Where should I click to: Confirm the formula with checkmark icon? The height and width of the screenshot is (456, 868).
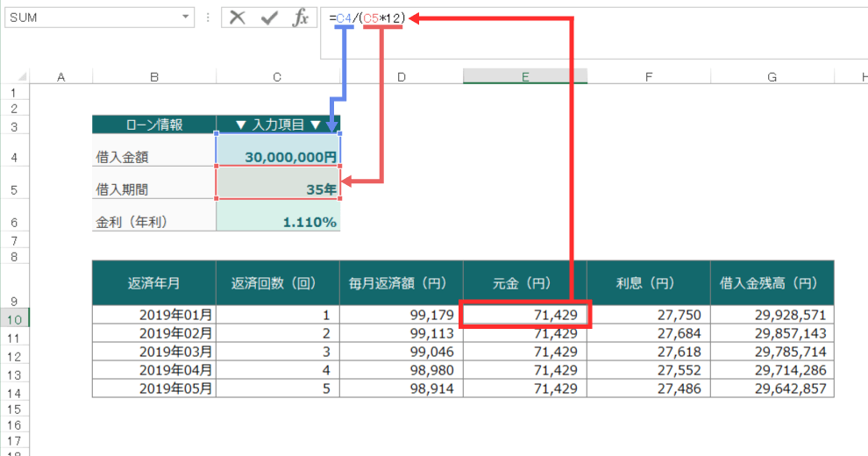coord(269,18)
